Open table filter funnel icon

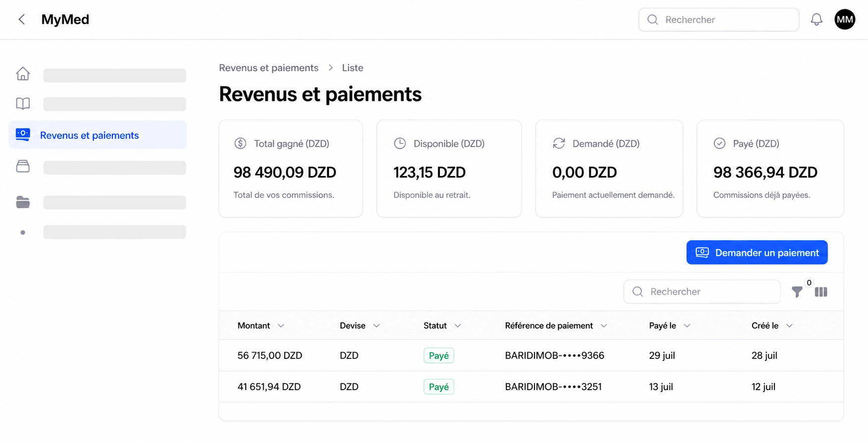[x=797, y=292]
